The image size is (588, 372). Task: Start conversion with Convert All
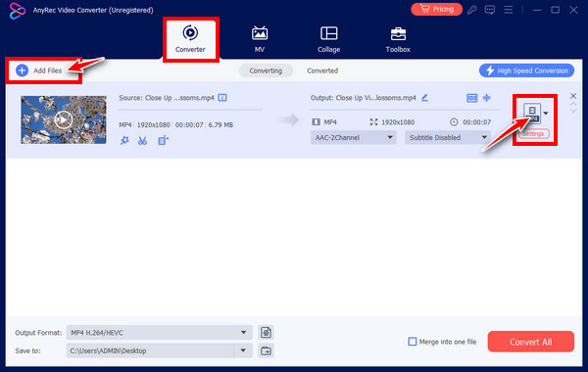pos(530,342)
